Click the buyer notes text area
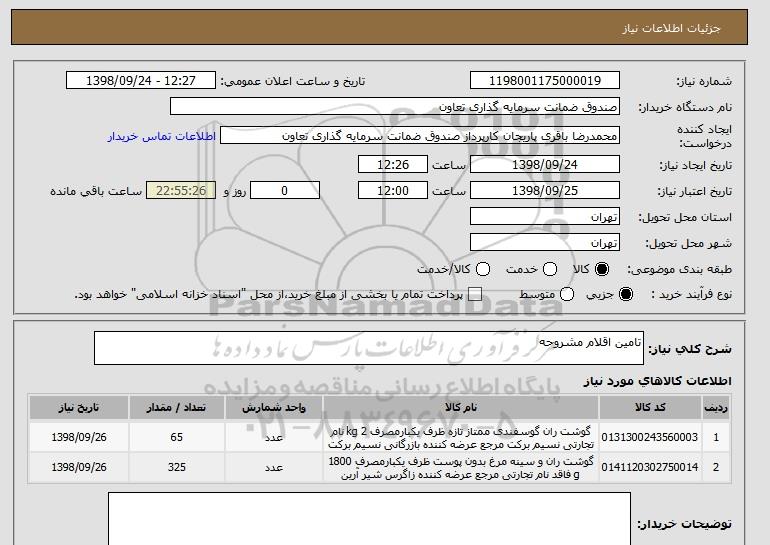 [x=369, y=518]
